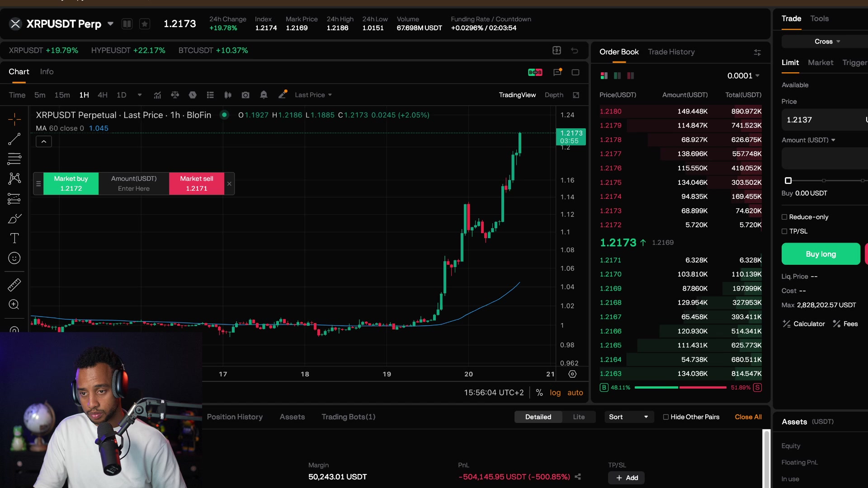Select the crosshair cursor tool
The image size is (868, 488).
(14, 119)
